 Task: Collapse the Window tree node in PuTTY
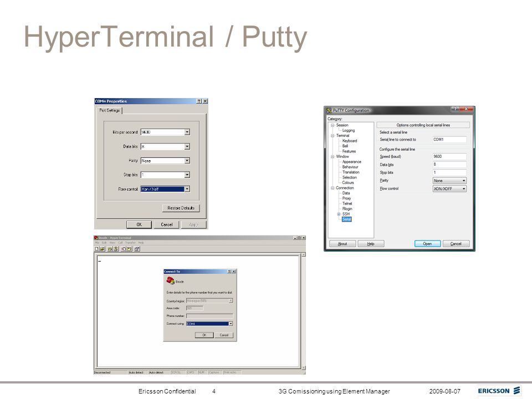click(332, 156)
